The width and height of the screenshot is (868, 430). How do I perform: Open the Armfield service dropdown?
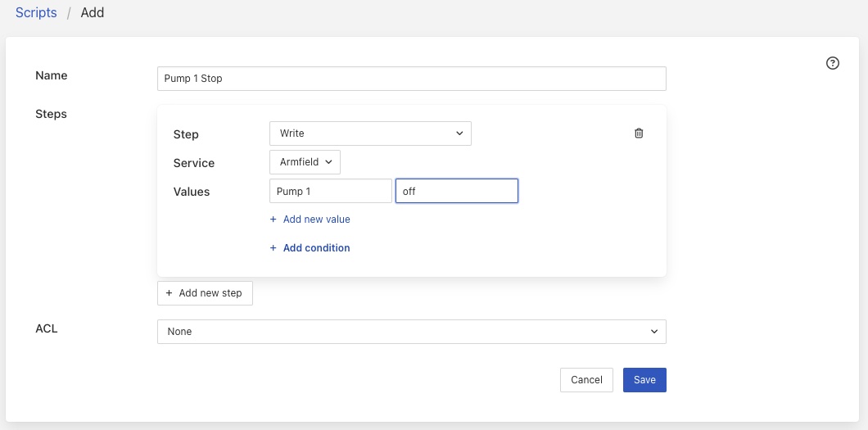[x=305, y=162]
